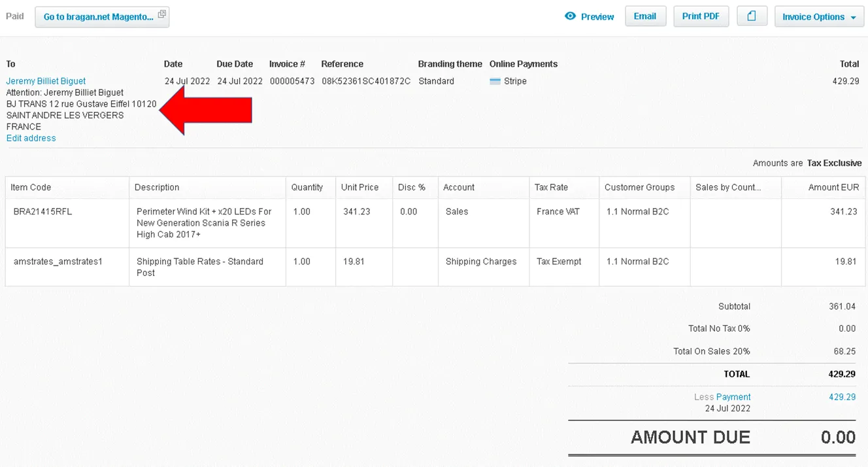The height and width of the screenshot is (467, 868).
Task: Click the Go to bragan.net Magento button
Action: click(102, 16)
